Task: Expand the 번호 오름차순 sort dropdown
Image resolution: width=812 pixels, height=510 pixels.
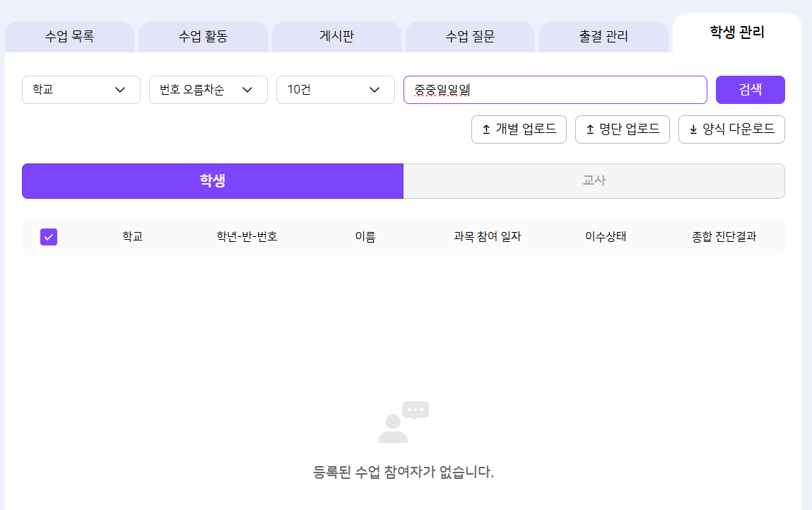Action: pyautogui.click(x=208, y=90)
